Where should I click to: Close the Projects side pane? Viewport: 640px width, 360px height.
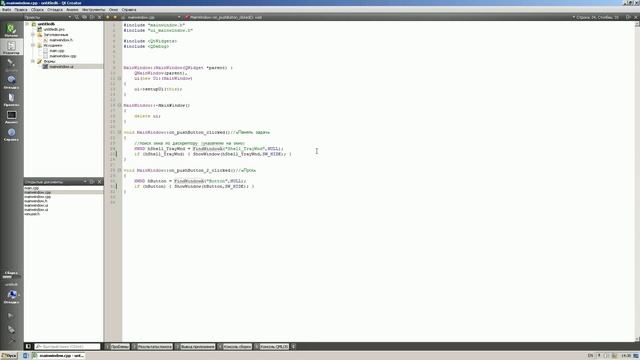100,17
